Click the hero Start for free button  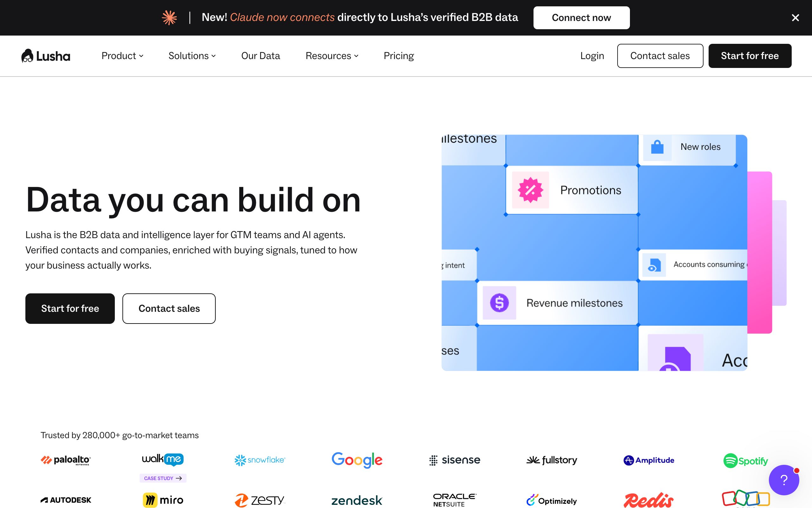(70, 308)
